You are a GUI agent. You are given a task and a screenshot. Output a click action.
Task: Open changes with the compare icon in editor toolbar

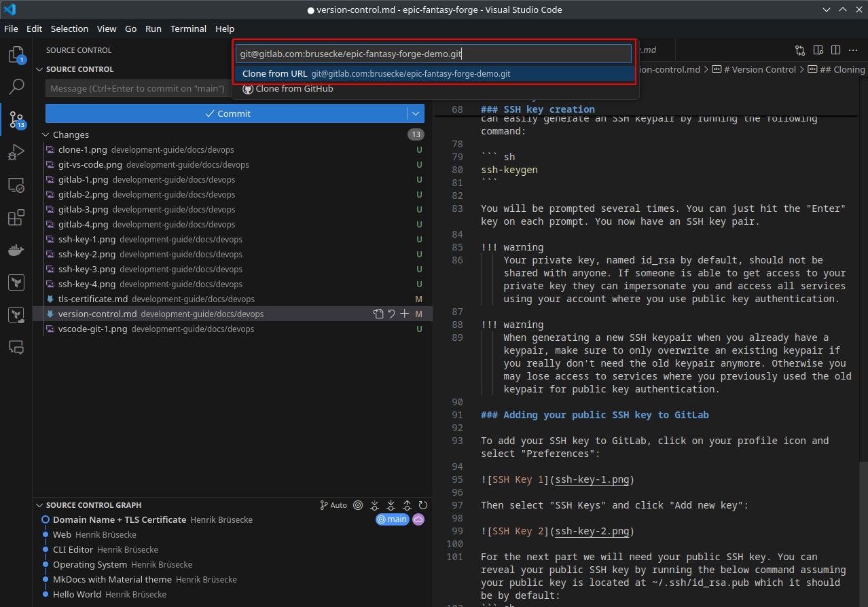click(x=800, y=50)
